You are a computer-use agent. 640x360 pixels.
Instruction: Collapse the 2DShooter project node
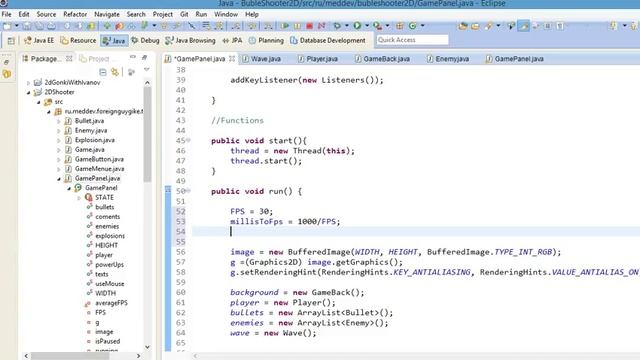click(28, 92)
